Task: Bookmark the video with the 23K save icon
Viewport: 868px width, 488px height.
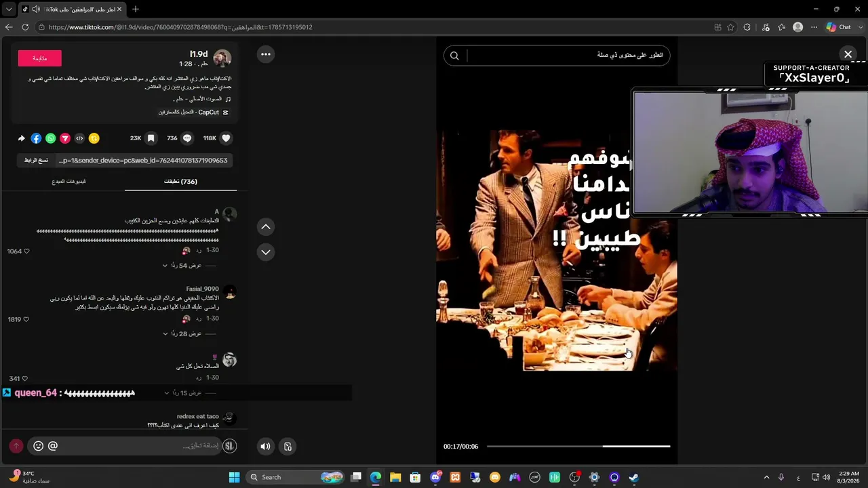Action: coord(151,138)
